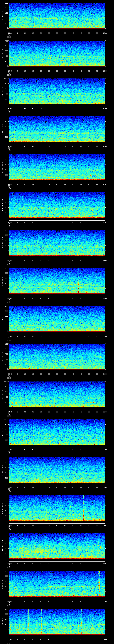Select the spectrogram panel starting at 15:17:00
Image resolution: width=114 pixels, height=644 pixels.
57,129
